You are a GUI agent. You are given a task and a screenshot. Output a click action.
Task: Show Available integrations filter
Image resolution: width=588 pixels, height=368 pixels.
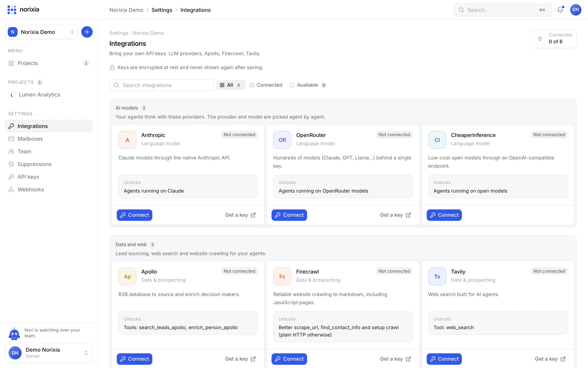[308, 85]
